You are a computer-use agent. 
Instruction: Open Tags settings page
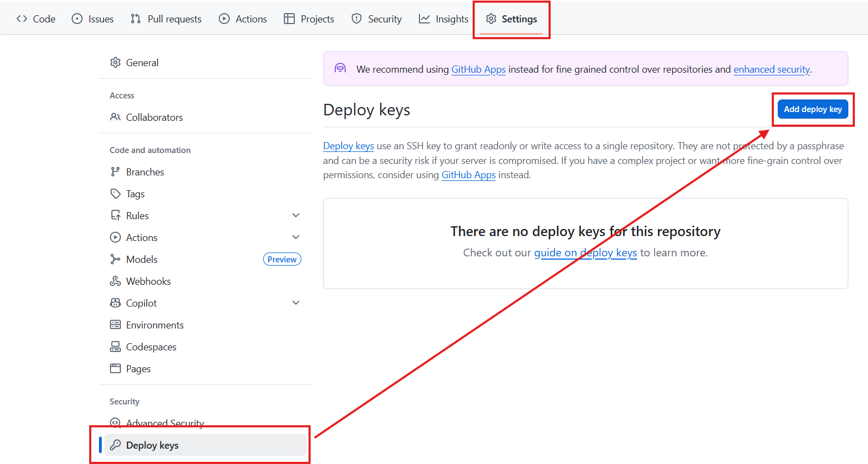[x=206, y=193]
